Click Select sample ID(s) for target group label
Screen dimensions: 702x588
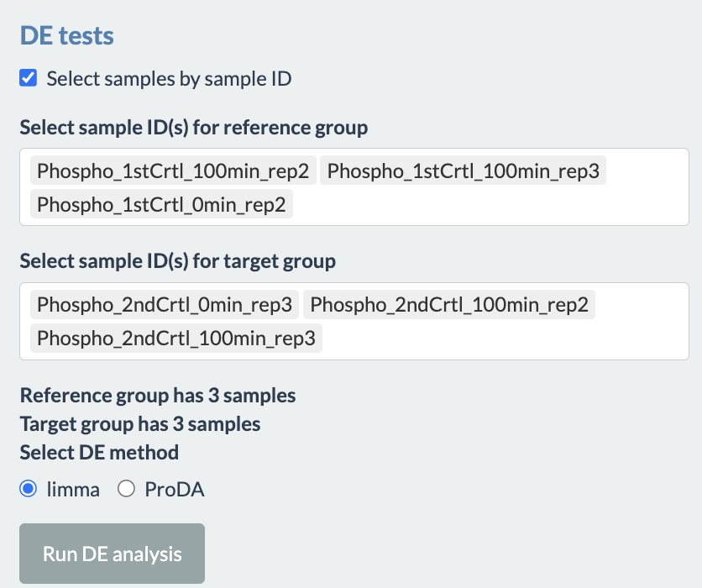[178, 261]
